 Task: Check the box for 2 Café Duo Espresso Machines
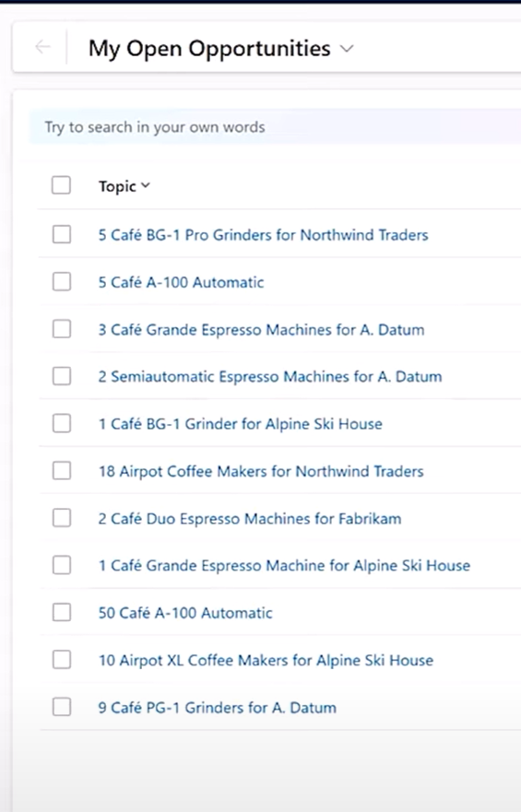tap(62, 518)
